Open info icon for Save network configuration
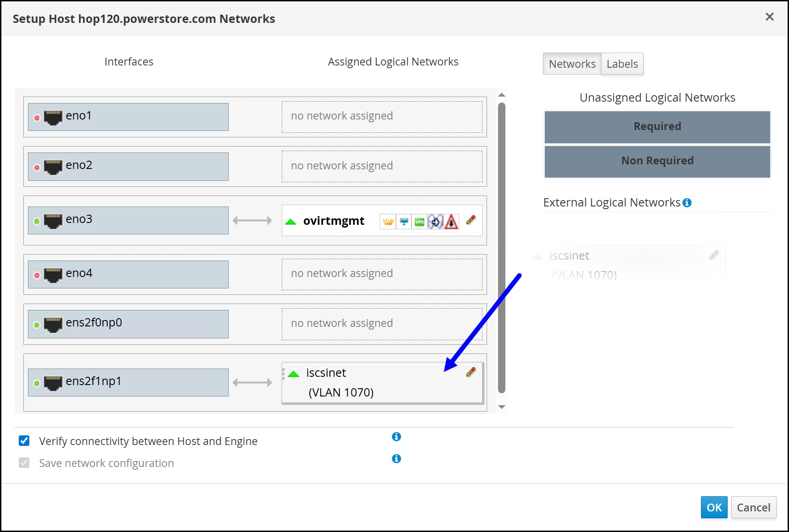 396,459
